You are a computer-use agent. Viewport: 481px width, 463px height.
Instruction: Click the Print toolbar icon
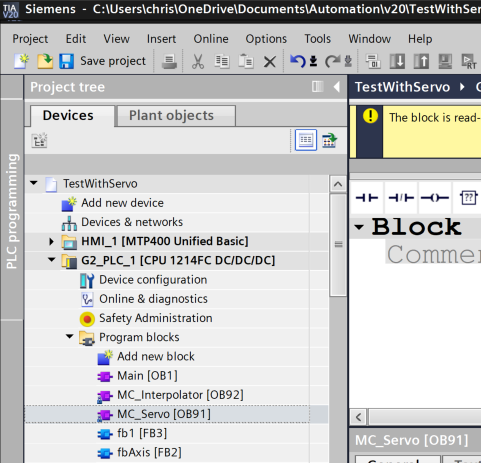(x=169, y=62)
